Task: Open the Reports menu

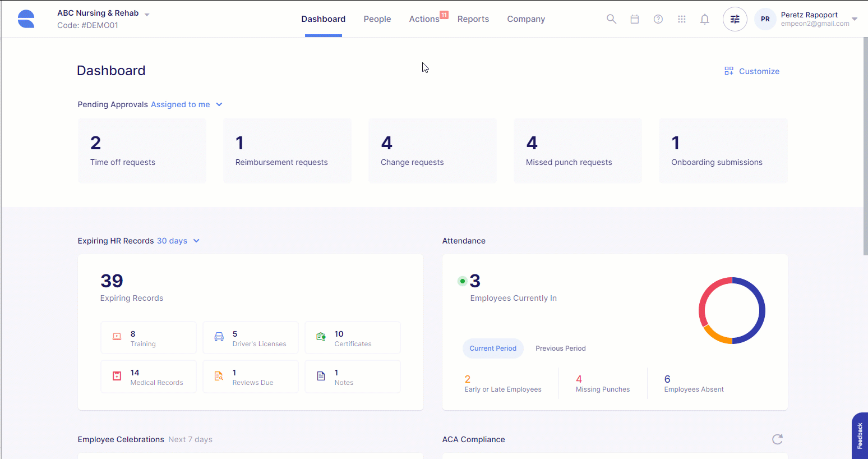Action: coord(473,19)
